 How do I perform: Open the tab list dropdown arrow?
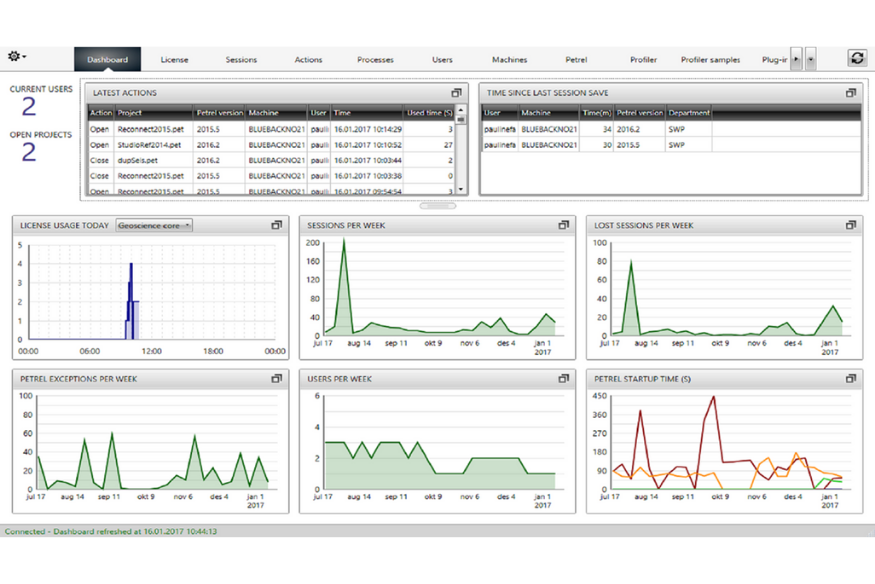811,59
